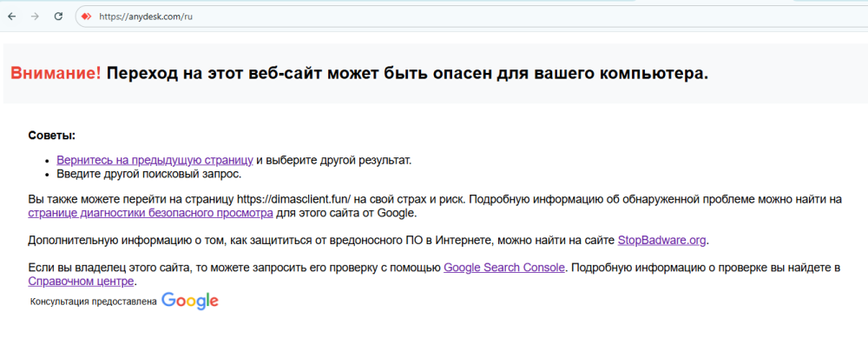This screenshot has width=868, height=345.
Task: Focus the address bar showing anydesk.com/ru
Action: point(470,17)
